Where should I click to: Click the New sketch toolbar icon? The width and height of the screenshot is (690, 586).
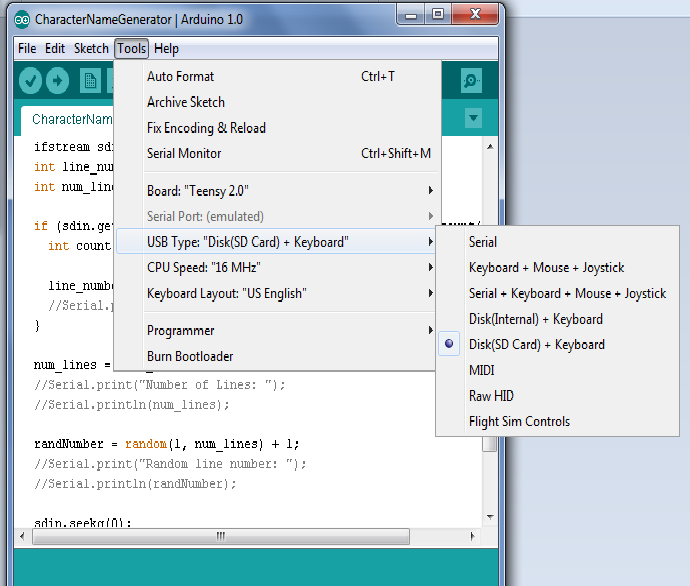pos(90,81)
